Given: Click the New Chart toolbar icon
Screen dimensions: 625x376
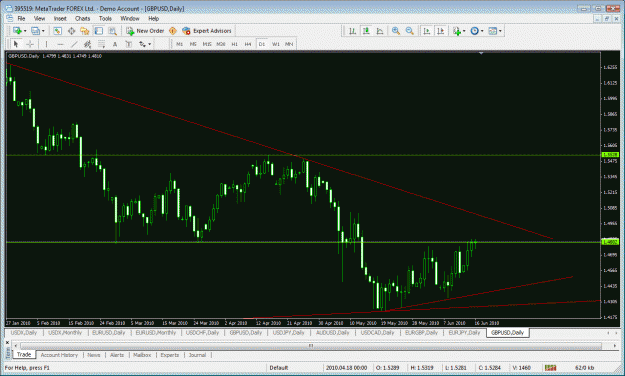Looking at the screenshot, I should [x=17, y=31].
